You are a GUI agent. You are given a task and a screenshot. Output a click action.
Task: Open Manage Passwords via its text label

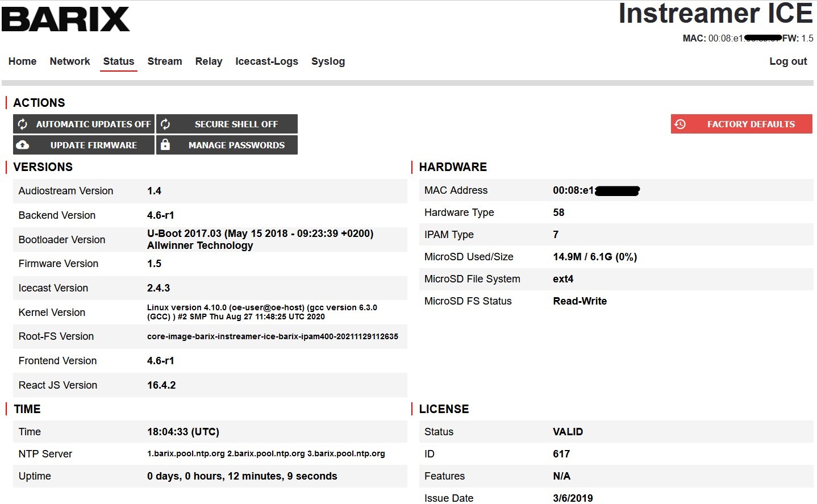coord(236,145)
